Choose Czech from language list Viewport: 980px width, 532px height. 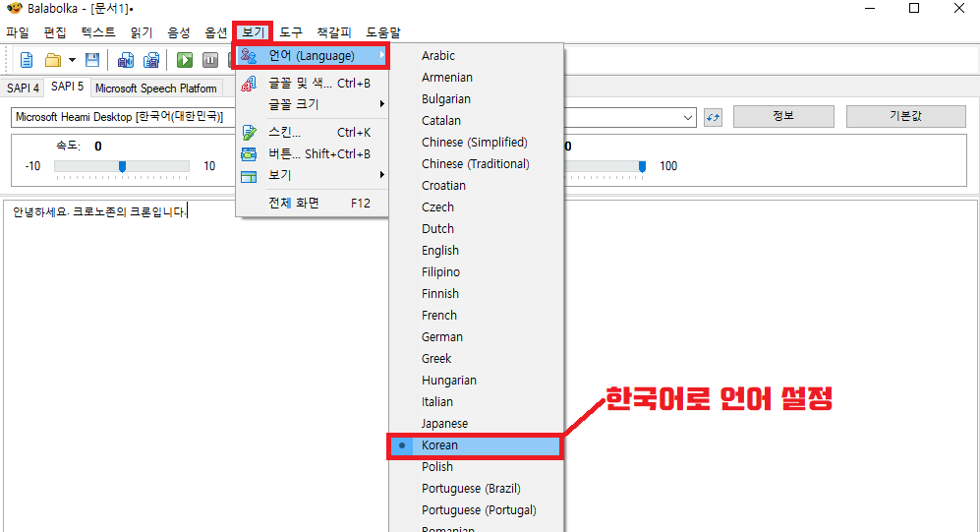[475, 207]
